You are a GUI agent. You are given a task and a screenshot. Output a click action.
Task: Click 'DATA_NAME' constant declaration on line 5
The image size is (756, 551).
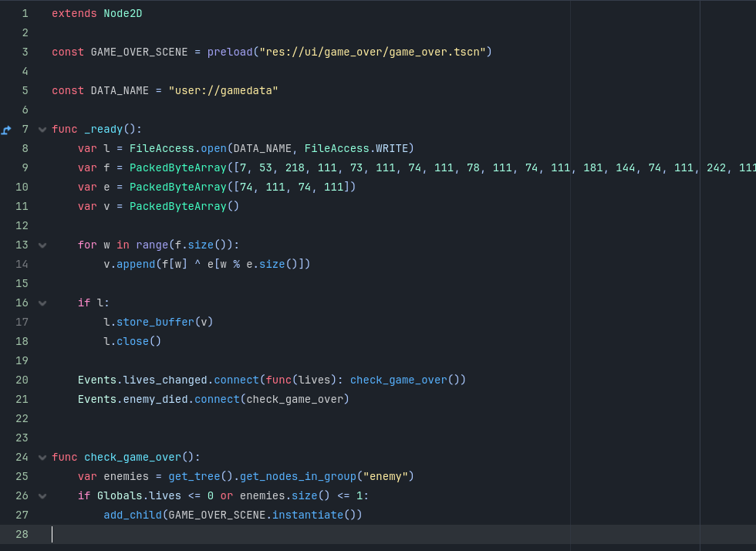120,91
